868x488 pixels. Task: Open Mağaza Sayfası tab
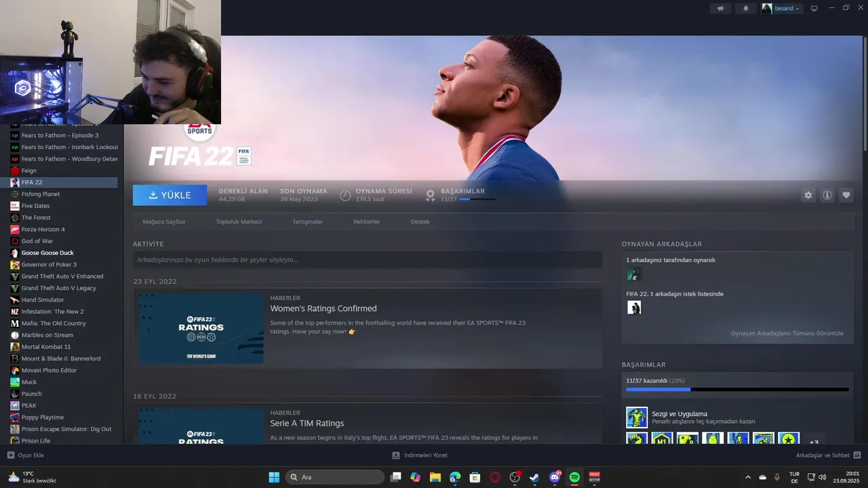coord(164,222)
